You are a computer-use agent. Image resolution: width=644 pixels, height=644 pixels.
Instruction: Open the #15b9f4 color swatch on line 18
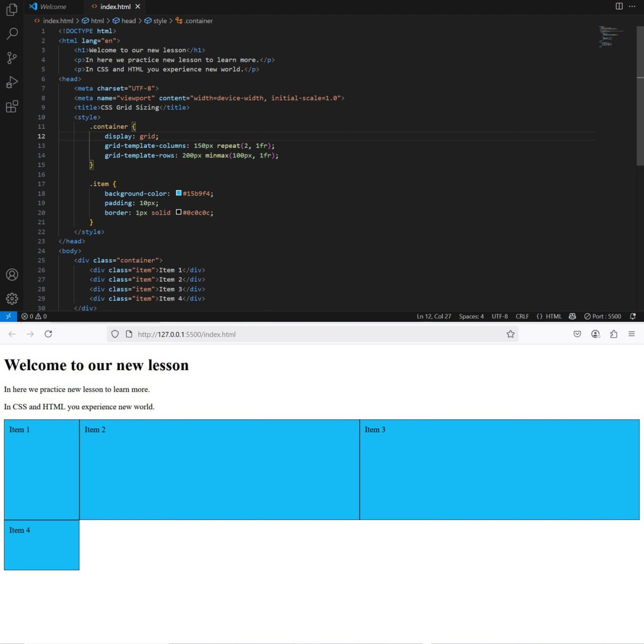[179, 193]
